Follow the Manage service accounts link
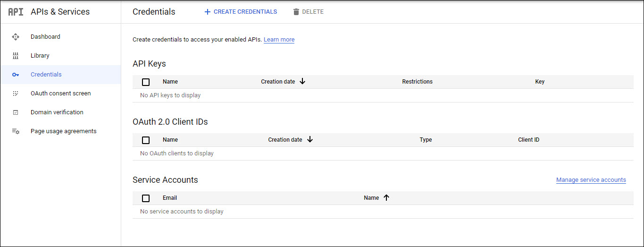Image resolution: width=644 pixels, height=247 pixels. [591, 180]
